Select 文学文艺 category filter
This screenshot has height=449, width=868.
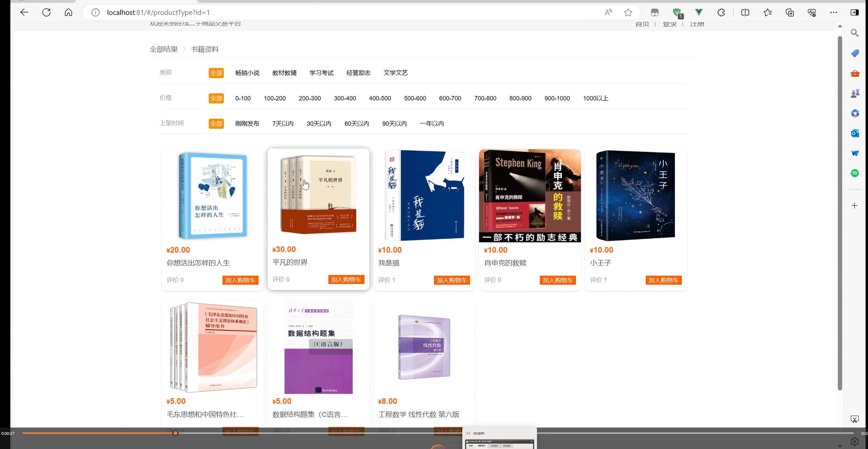tap(396, 73)
